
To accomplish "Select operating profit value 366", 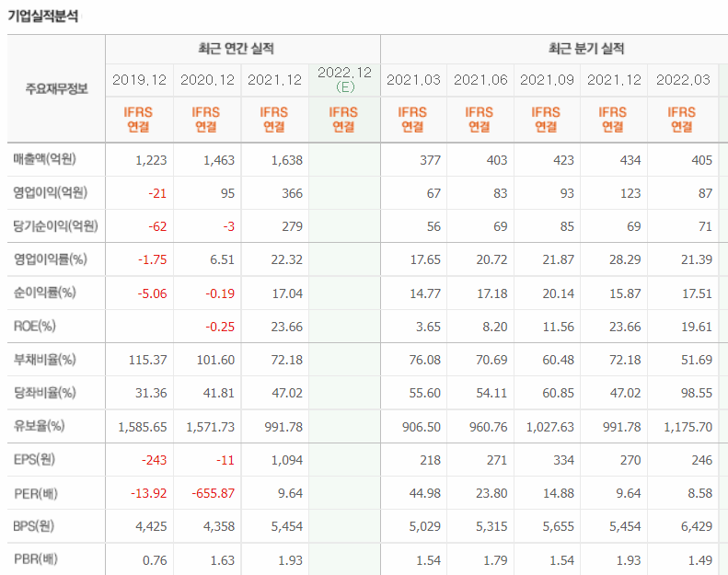I will point(292,193).
